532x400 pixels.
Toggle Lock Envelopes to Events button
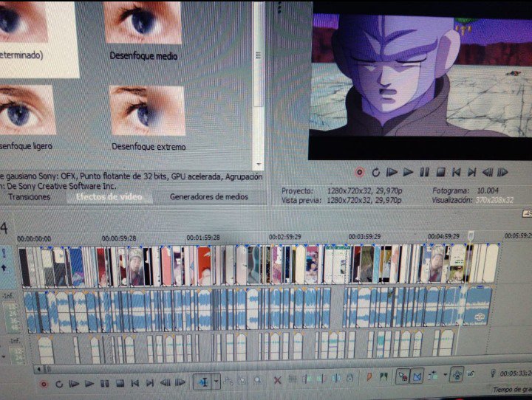click(x=457, y=375)
